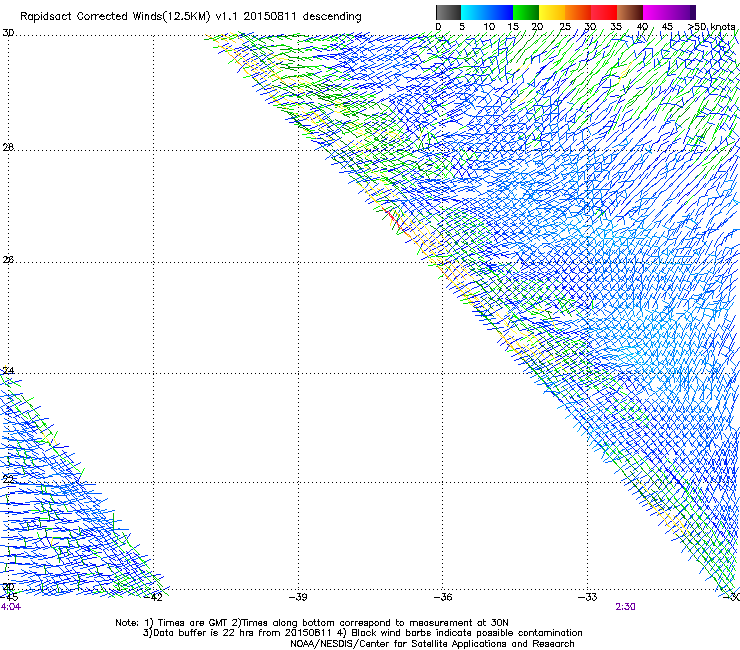Click the '5' color scale label
The height and width of the screenshot is (650, 740).
(x=462, y=27)
